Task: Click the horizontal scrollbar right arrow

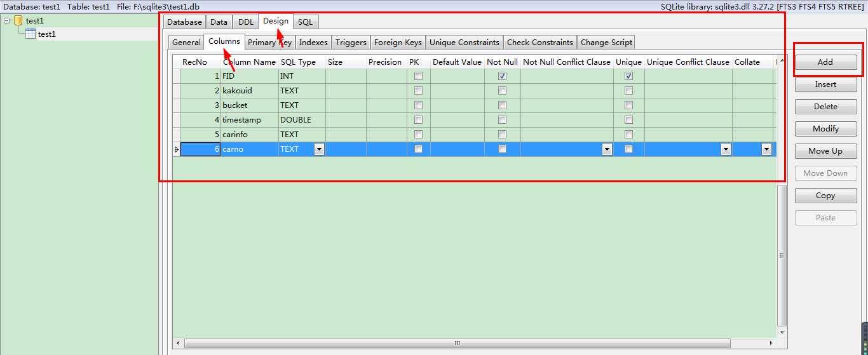Action: (771, 343)
